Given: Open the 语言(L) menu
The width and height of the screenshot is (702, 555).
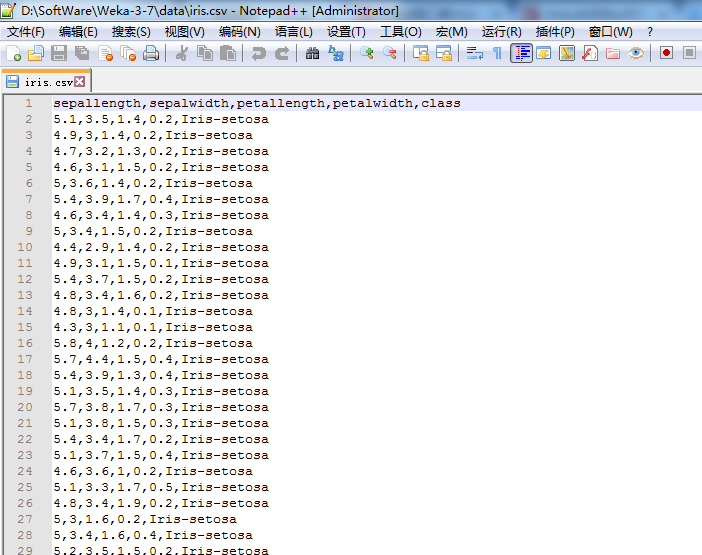Looking at the screenshot, I should tap(294, 32).
